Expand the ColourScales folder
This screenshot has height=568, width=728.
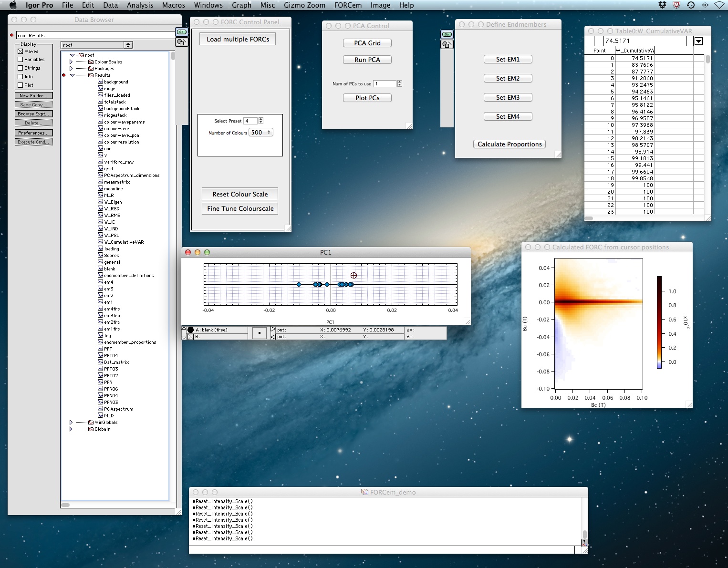pyautogui.click(x=71, y=62)
